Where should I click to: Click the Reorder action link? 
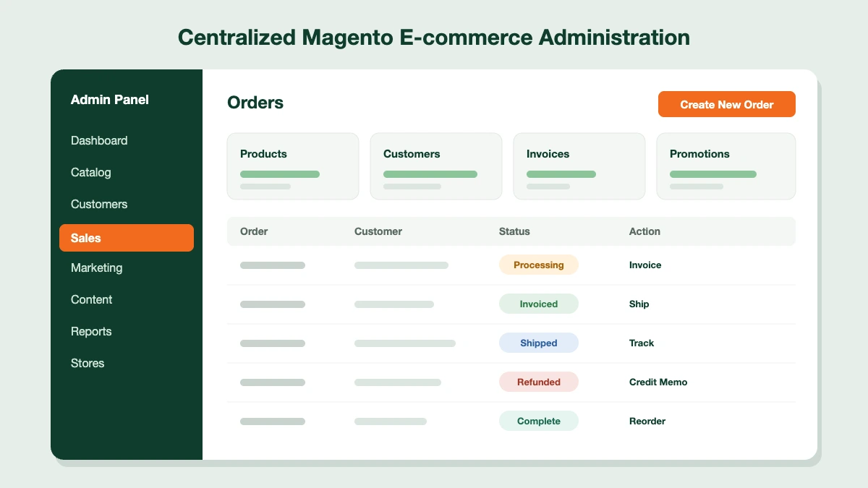pos(647,421)
